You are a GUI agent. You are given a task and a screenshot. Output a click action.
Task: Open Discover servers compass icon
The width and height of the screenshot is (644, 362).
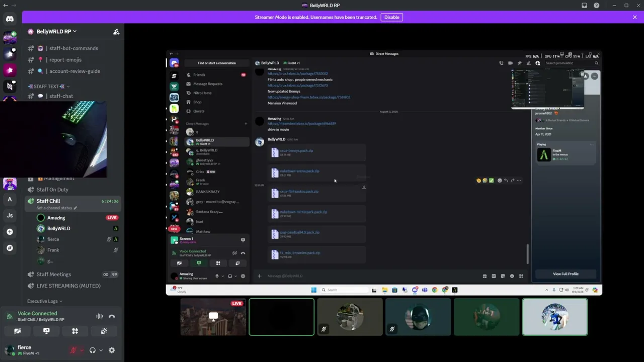pos(10,248)
